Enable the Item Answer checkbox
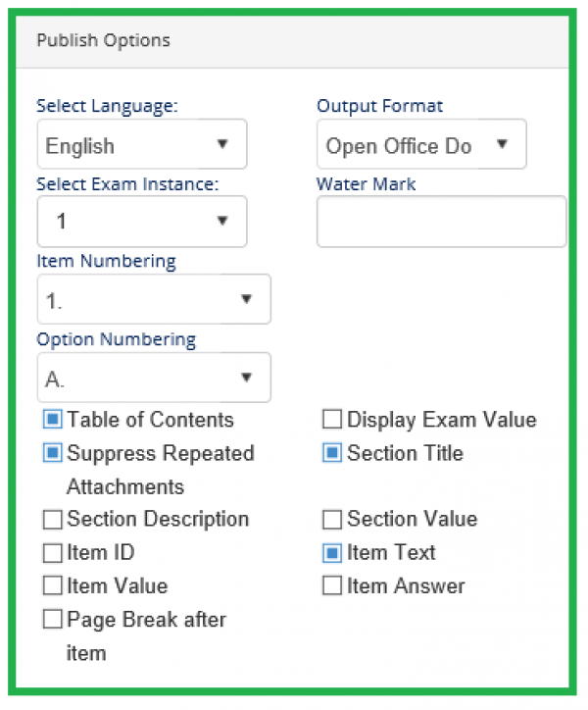Image resolution: width=588 pixels, height=710 pixels. tap(332, 585)
